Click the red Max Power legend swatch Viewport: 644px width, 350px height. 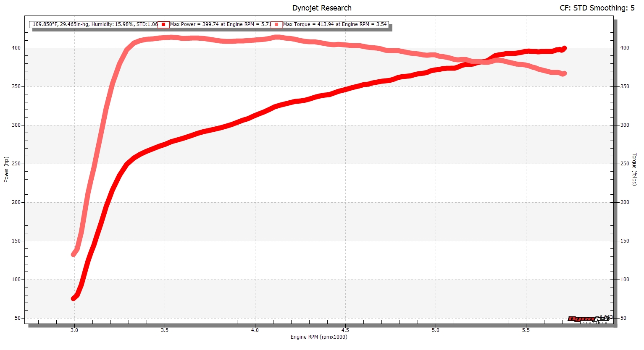click(x=163, y=24)
